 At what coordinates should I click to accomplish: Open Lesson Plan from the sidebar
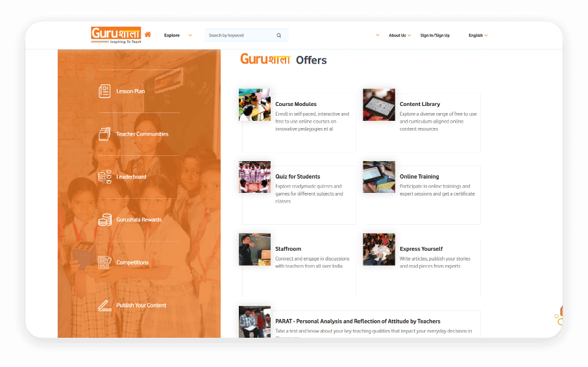click(130, 91)
